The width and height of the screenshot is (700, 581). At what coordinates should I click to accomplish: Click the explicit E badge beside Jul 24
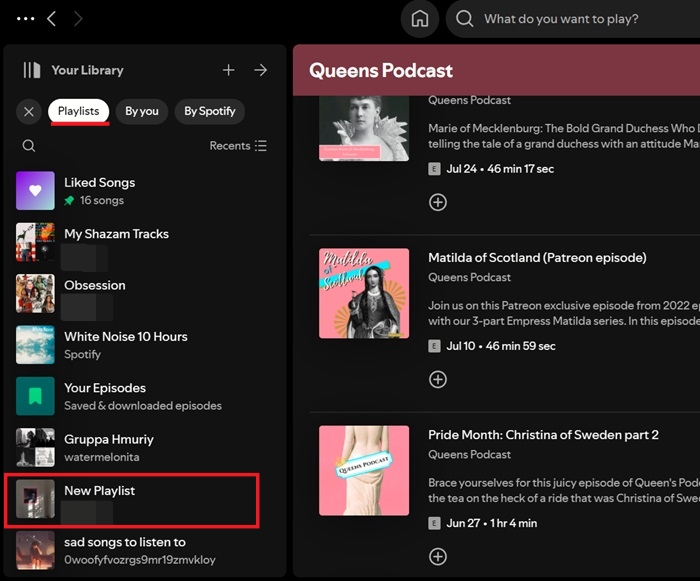[434, 169]
